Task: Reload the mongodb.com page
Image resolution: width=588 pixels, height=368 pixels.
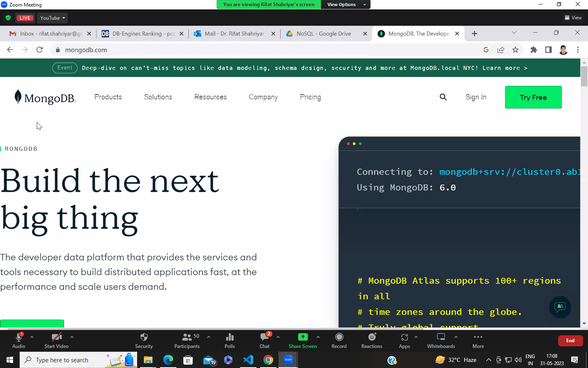Action: pos(40,49)
